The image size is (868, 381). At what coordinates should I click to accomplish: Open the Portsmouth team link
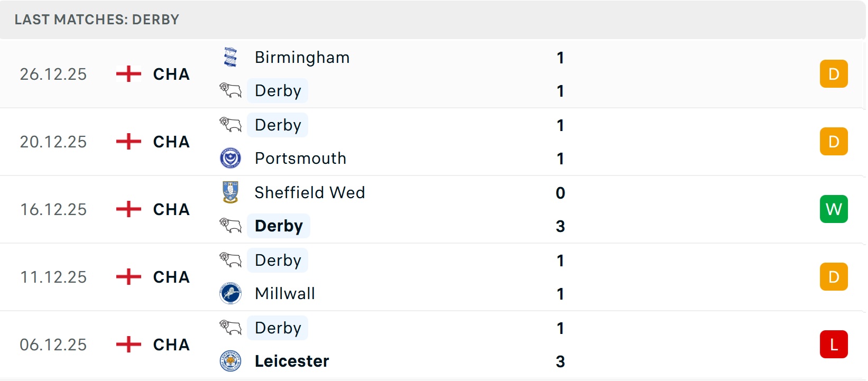[x=300, y=158]
